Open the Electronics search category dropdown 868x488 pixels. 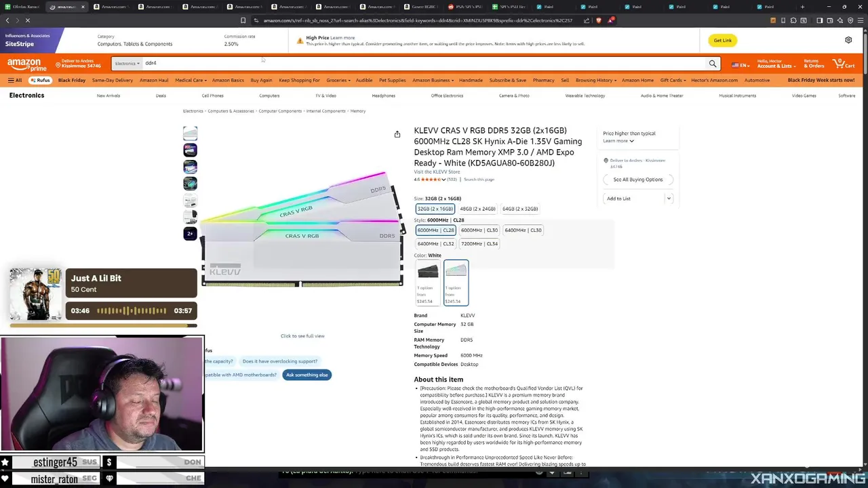pyautogui.click(x=127, y=64)
